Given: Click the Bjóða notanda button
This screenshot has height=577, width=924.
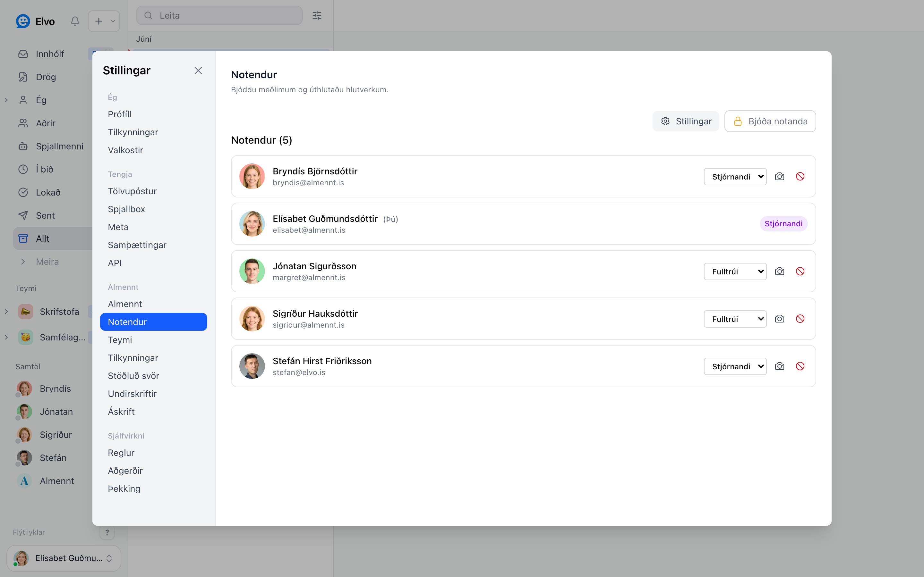Looking at the screenshot, I should coord(770,121).
